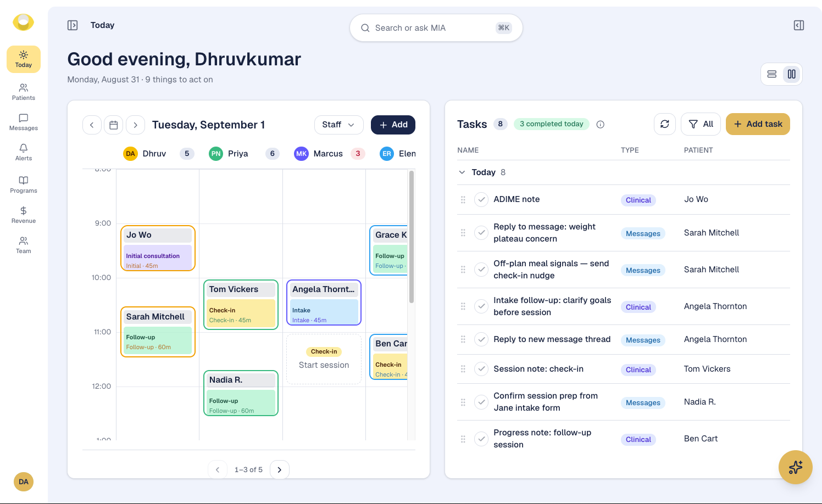822x504 pixels.
Task: Click the Add appointment button
Action: pyautogui.click(x=393, y=125)
